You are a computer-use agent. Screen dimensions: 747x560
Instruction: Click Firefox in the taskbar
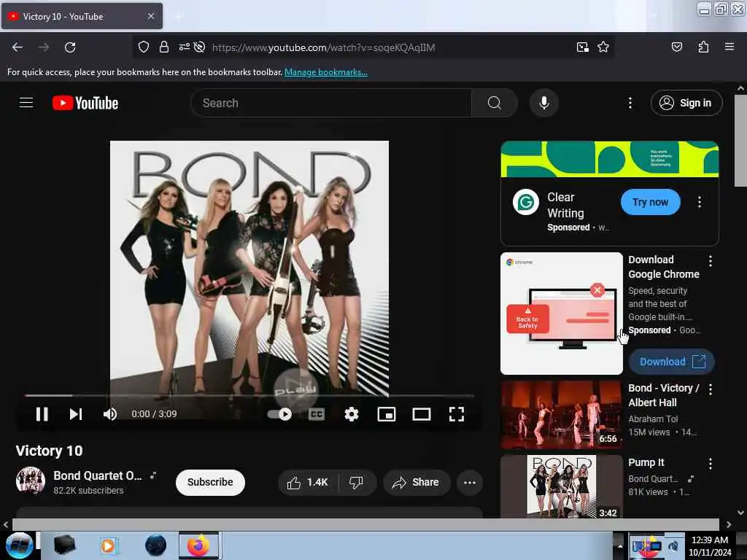coord(198,545)
